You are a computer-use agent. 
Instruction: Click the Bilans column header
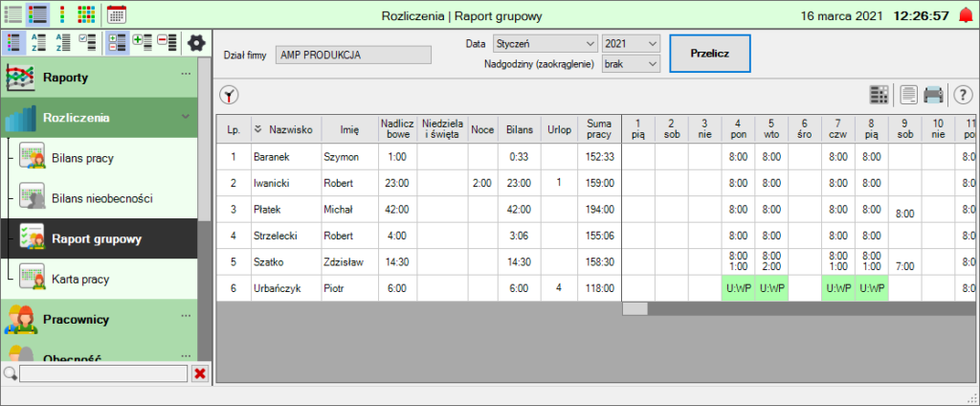[520, 129]
